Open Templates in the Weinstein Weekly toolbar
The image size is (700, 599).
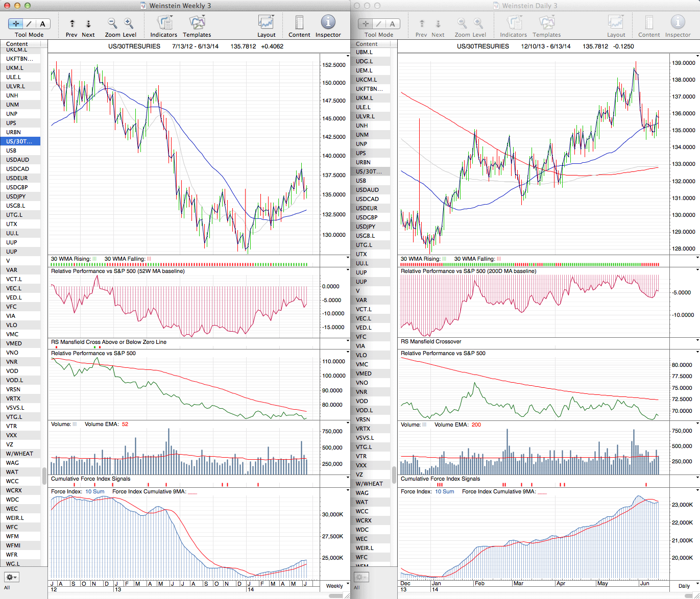197,23
